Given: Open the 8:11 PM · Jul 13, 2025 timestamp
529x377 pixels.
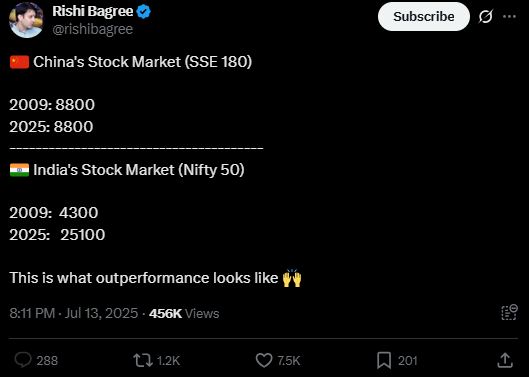Looking at the screenshot, I should 74,314.
